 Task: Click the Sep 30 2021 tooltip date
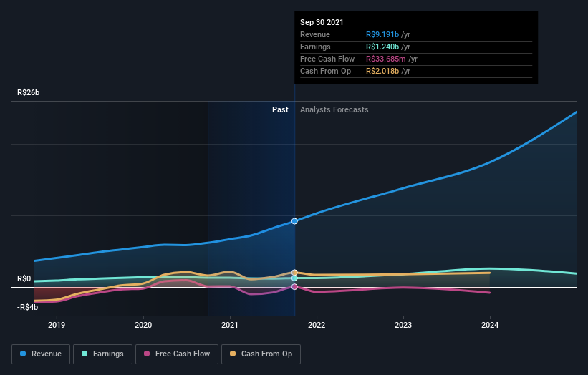322,22
